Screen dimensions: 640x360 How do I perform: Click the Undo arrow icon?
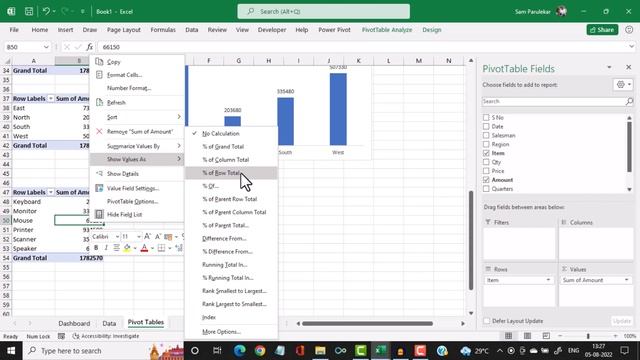point(46,11)
